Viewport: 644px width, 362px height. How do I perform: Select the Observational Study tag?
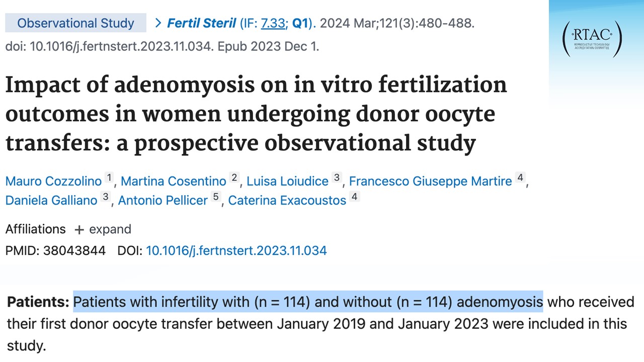(x=76, y=23)
